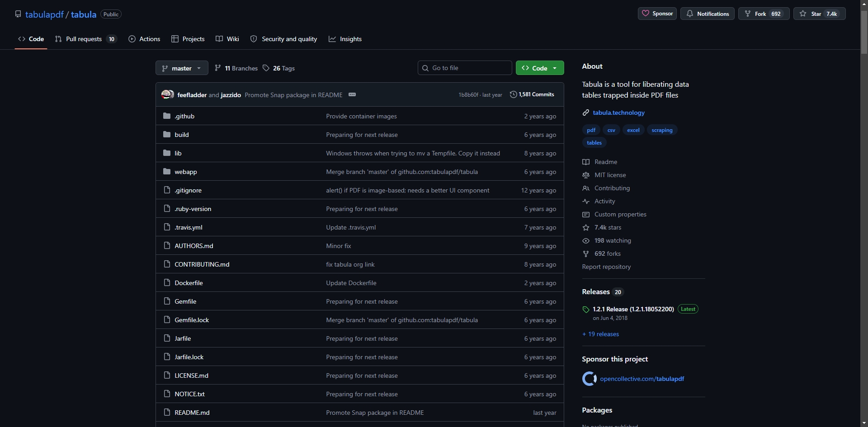Click the build folder icon
868x427 pixels.
[x=167, y=135]
